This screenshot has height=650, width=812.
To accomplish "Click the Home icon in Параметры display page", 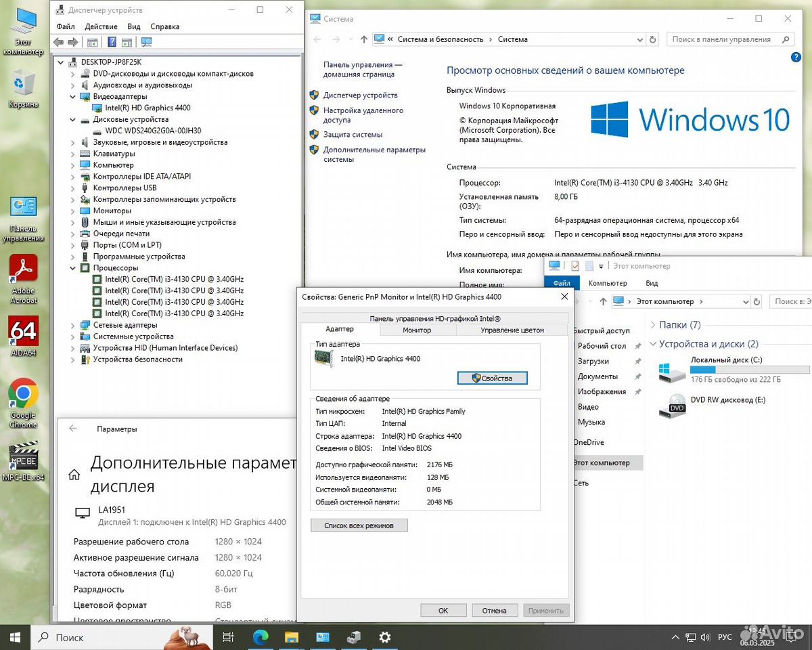I will 75,475.
